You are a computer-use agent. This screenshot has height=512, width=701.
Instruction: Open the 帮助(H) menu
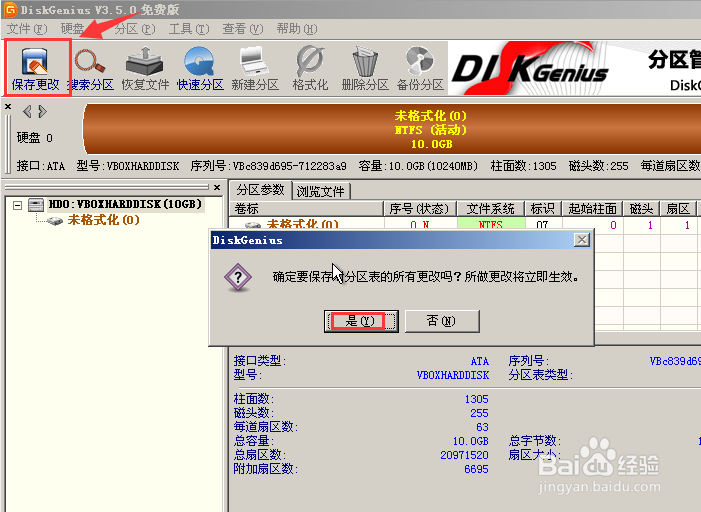(x=297, y=29)
